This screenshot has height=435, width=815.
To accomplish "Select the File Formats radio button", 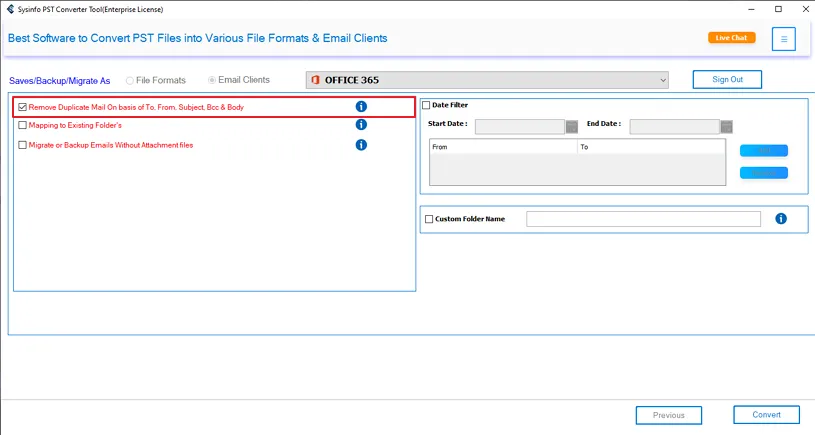I will (130, 81).
